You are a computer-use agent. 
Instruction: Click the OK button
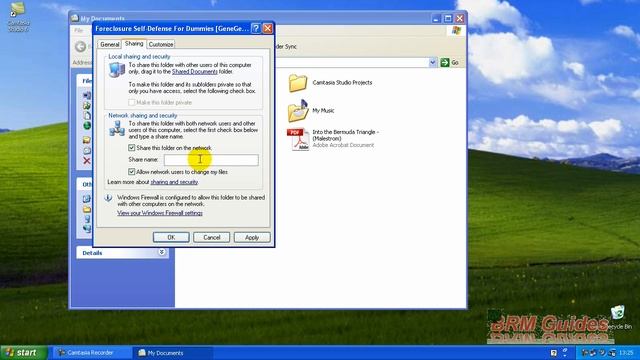(171, 237)
